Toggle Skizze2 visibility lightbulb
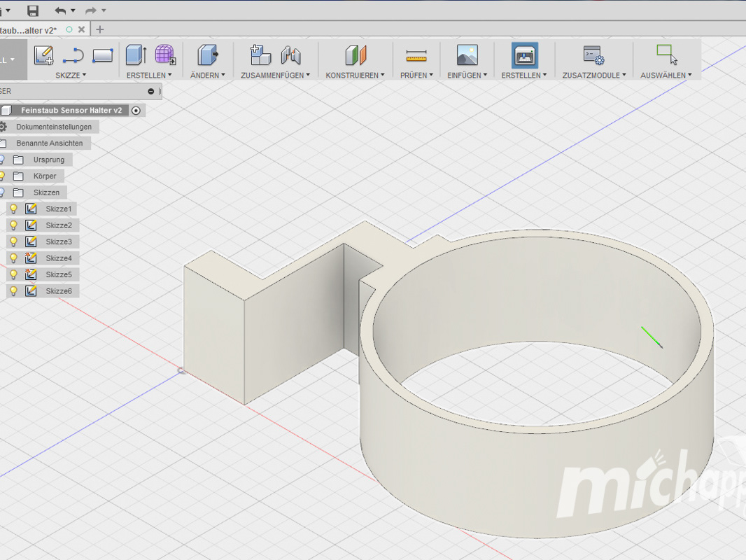 (x=14, y=225)
